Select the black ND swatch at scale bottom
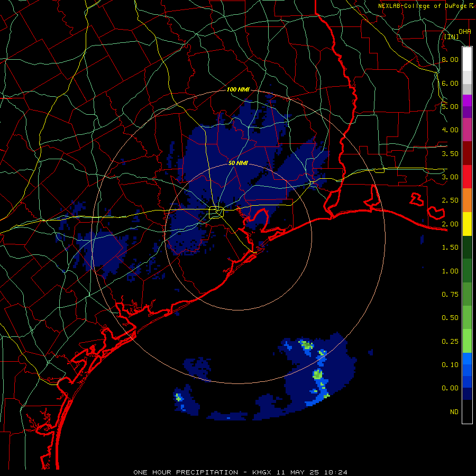 point(467,411)
